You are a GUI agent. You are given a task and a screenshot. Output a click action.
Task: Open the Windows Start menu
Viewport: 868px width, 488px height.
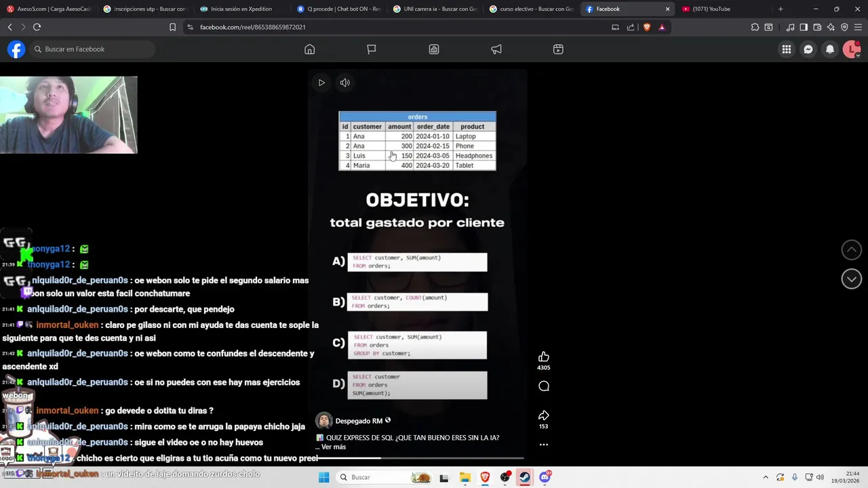click(323, 477)
